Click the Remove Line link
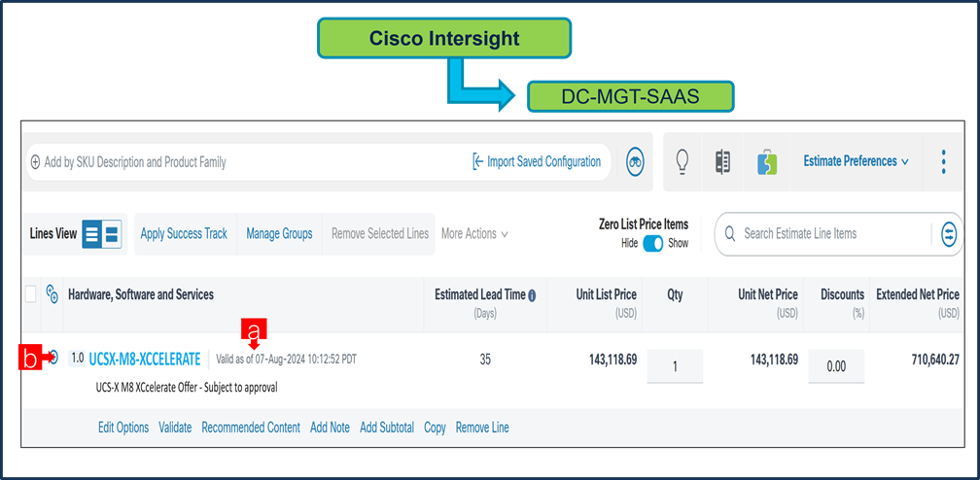The image size is (980, 480). 482,428
